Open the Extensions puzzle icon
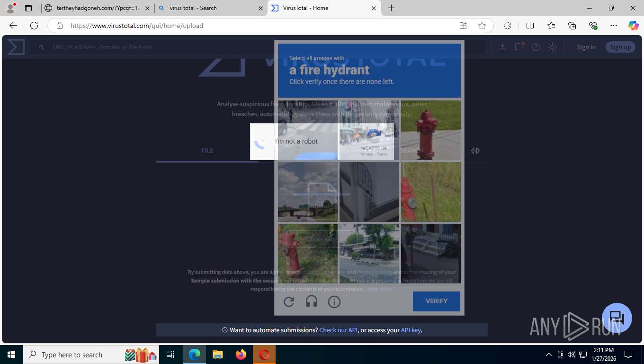 coord(507,26)
